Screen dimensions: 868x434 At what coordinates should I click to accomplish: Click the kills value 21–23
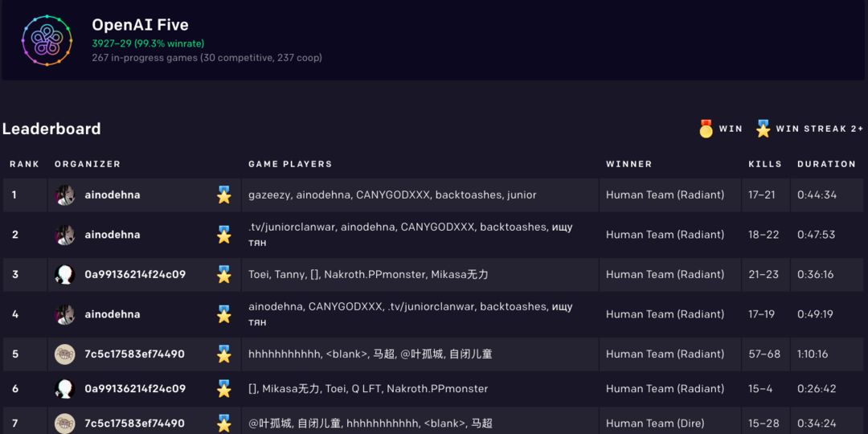[x=764, y=275]
